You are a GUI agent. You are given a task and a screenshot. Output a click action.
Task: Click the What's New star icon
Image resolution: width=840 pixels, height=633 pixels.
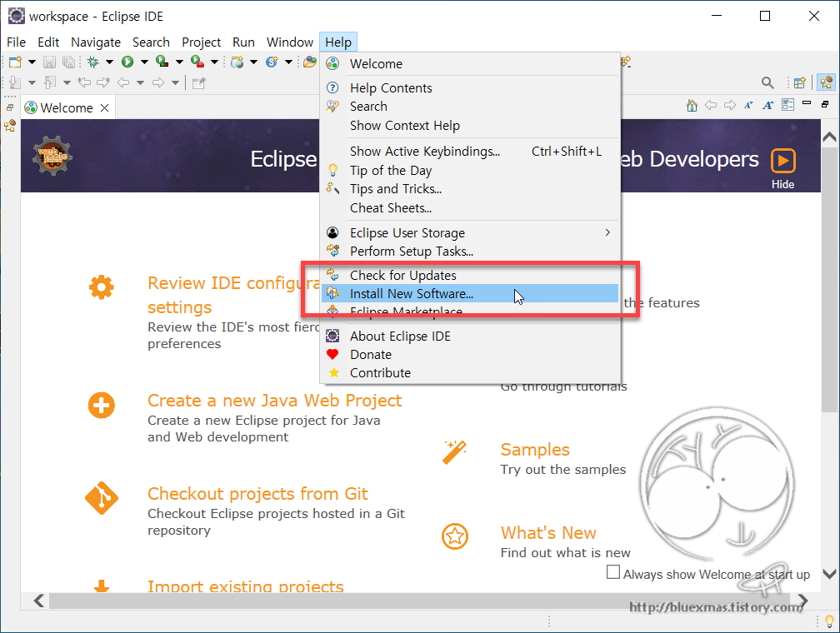455,536
